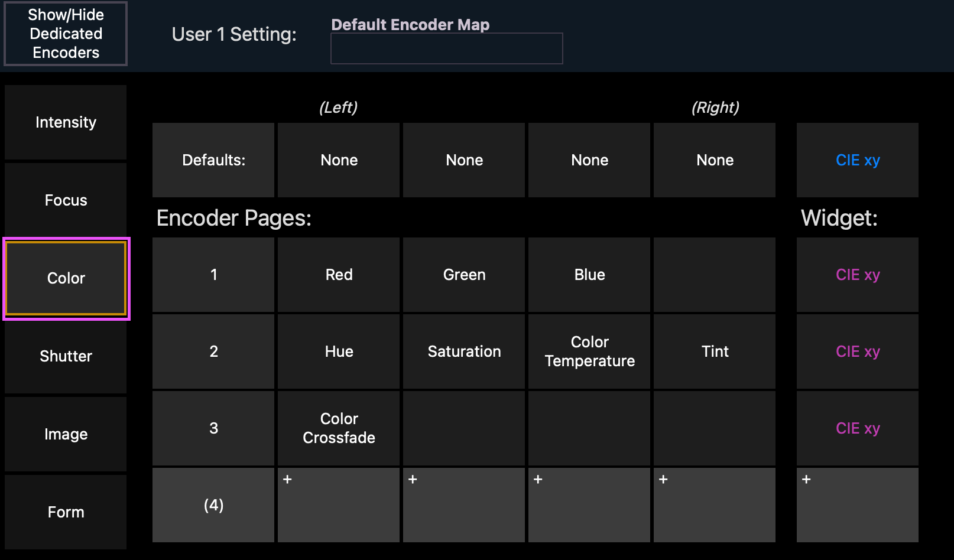Select the Hue encoder on page 2
Image resolution: width=954 pixels, height=560 pixels.
point(338,351)
